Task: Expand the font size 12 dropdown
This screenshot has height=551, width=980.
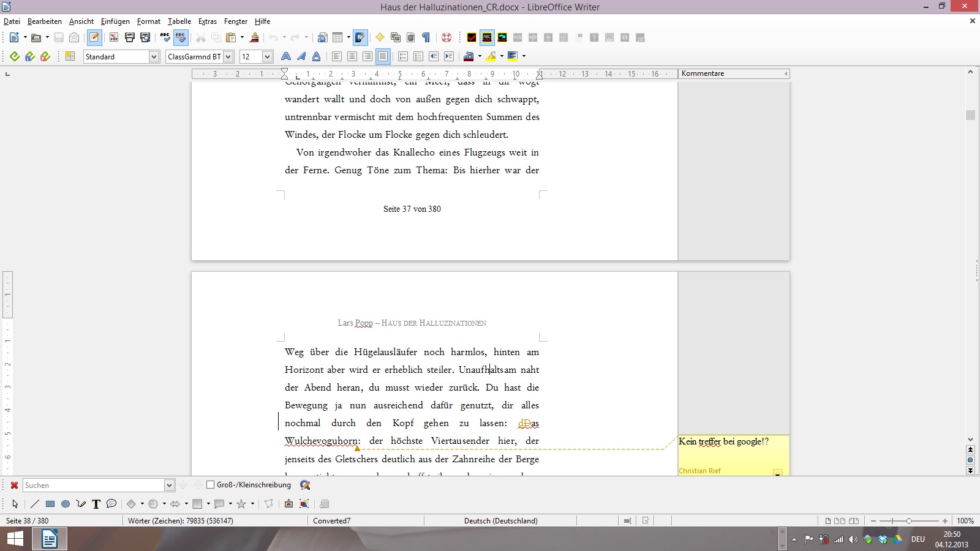Action: (x=267, y=56)
